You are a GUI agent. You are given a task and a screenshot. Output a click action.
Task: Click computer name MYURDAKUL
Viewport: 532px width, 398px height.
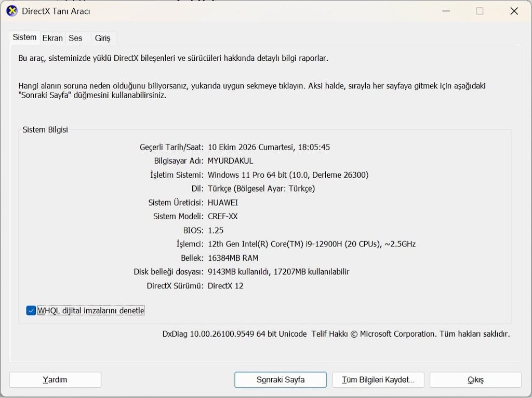[230, 161]
